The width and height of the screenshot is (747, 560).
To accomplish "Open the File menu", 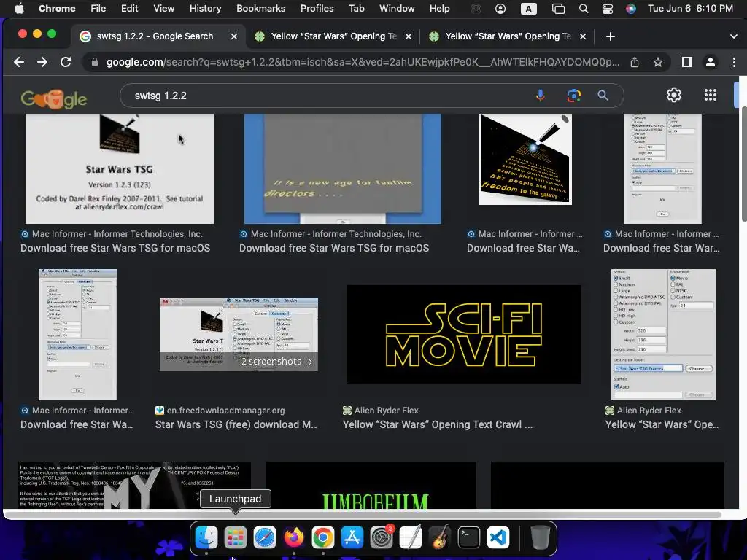I will coord(98,9).
